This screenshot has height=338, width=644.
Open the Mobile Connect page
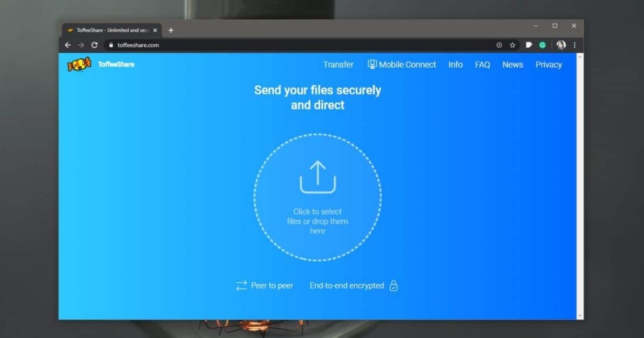pos(402,64)
